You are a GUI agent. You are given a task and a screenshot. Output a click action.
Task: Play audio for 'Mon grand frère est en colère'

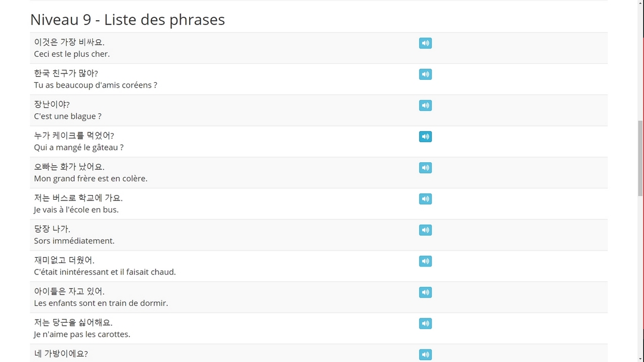(x=425, y=168)
